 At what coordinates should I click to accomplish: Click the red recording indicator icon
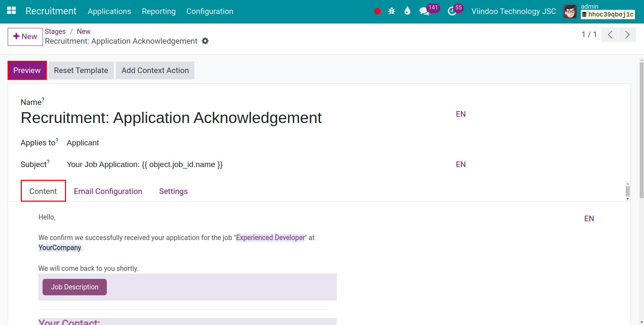[377, 11]
